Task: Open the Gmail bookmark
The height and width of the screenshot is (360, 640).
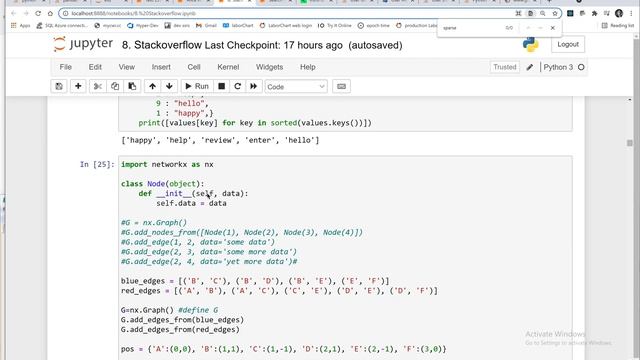Action: (x=206, y=25)
